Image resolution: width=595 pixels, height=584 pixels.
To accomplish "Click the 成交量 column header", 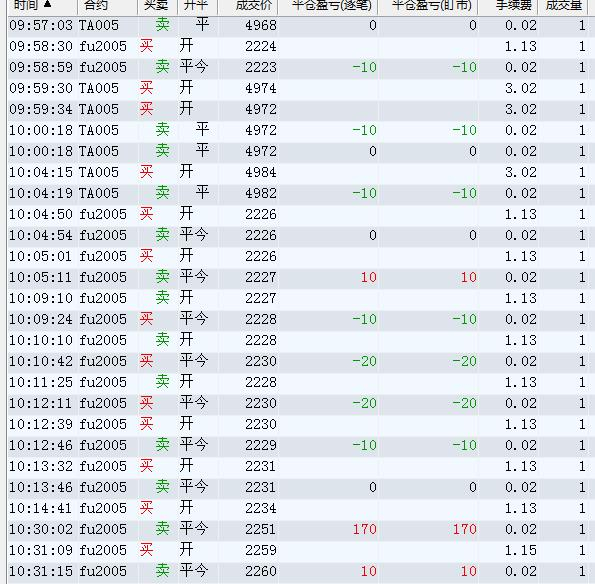I will (x=563, y=6).
